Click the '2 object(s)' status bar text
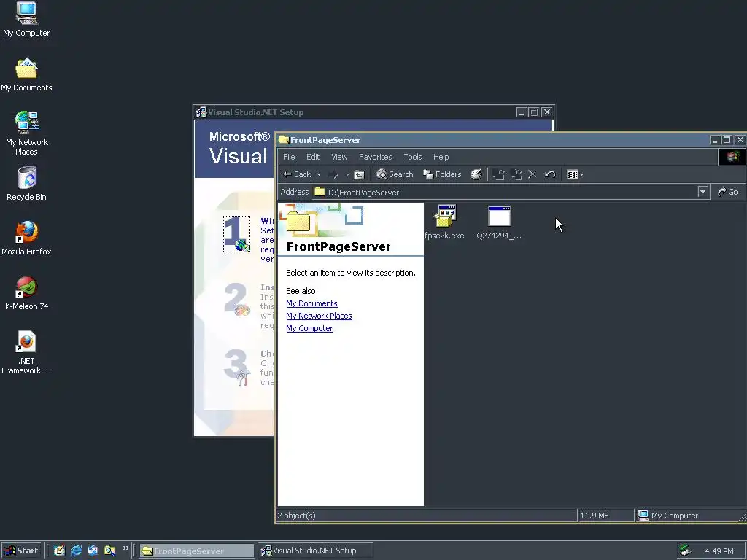747x560 pixels. (x=296, y=516)
